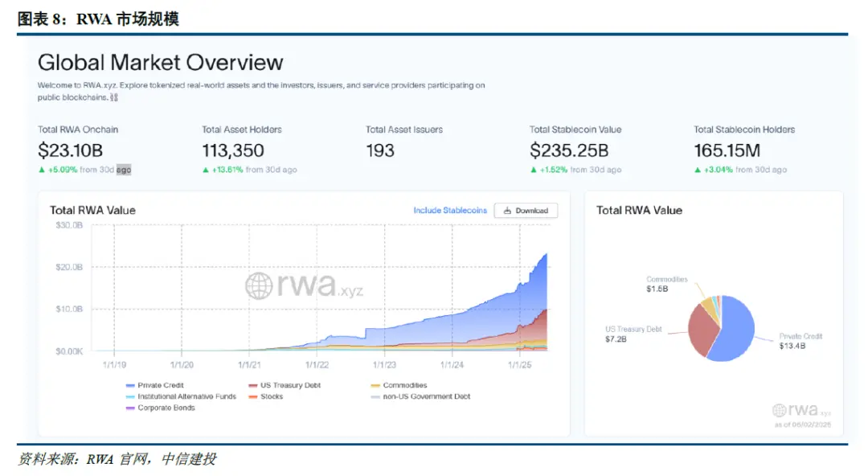The height and width of the screenshot is (476, 868).
Task: Click green up-arrow under Total Stablecoin Value
Action: point(534,170)
